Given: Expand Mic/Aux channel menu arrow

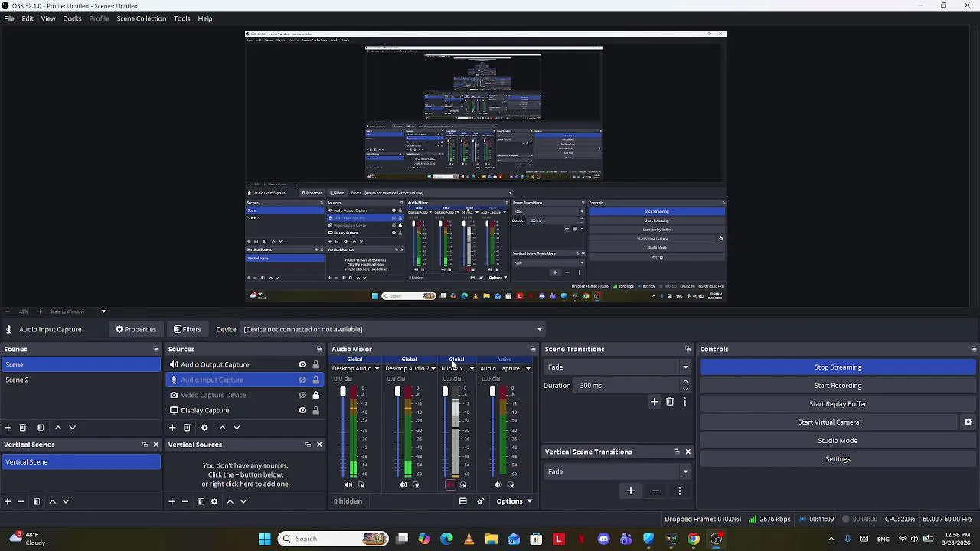Looking at the screenshot, I should pyautogui.click(x=472, y=369).
